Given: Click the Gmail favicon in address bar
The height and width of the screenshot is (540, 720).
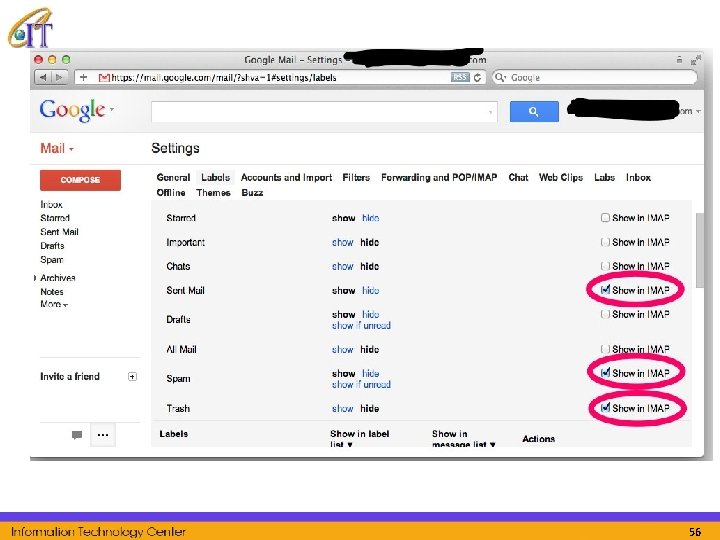Looking at the screenshot, I should pos(104,78).
